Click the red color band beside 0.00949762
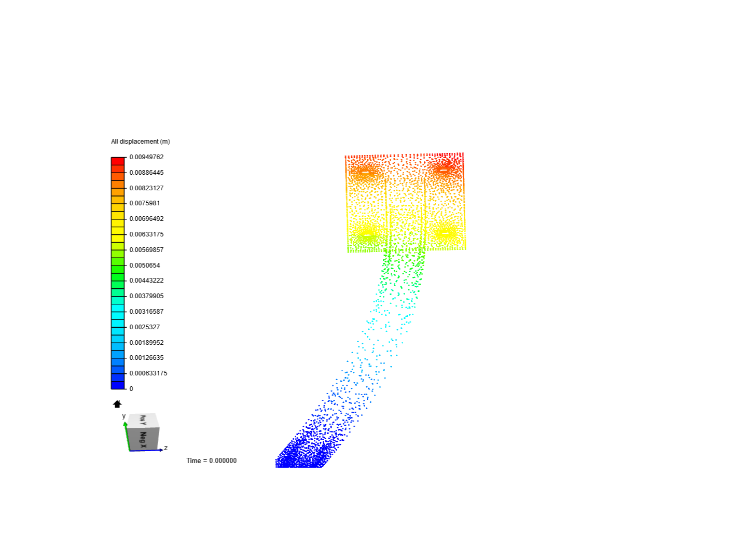 118,161
